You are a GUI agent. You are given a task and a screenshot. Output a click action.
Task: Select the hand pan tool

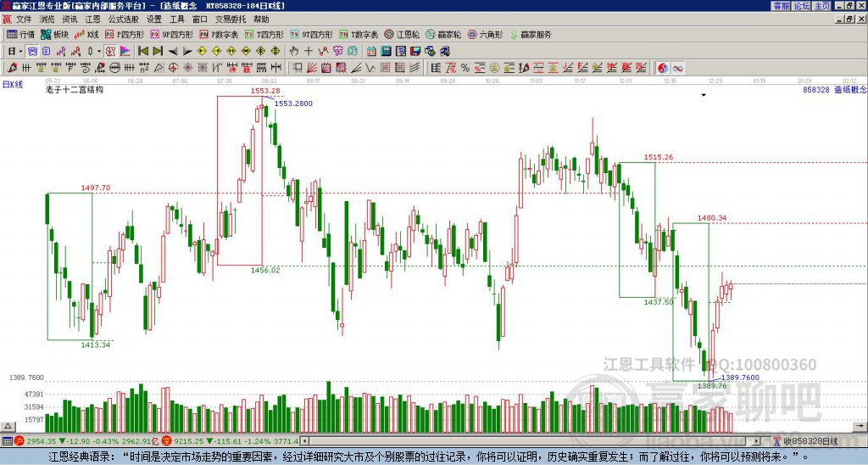point(294,52)
